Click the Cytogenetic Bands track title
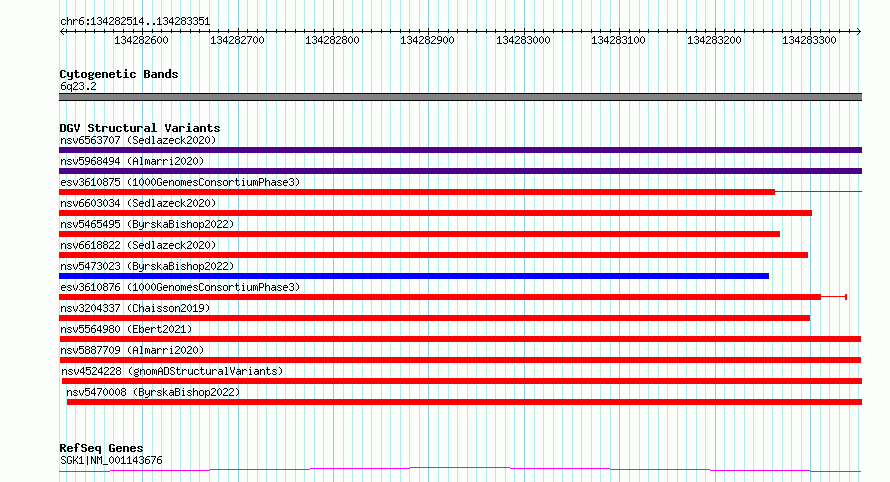Screen dimensions: 890x482 [119, 74]
